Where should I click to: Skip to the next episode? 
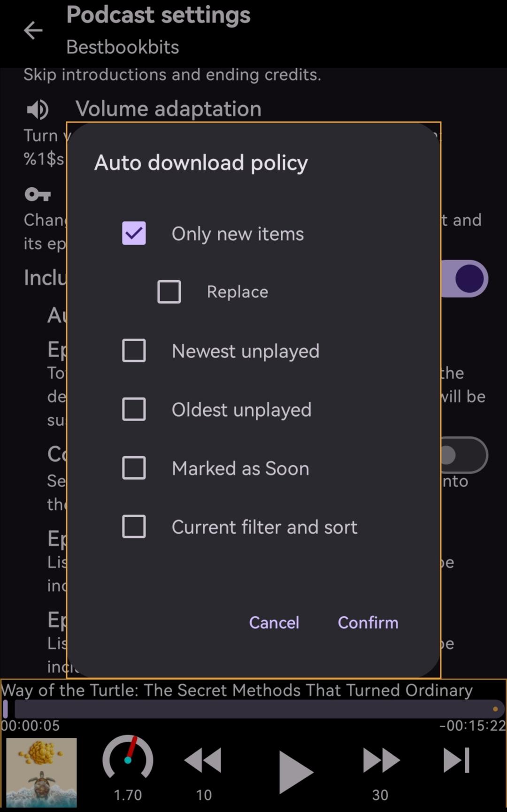(456, 760)
